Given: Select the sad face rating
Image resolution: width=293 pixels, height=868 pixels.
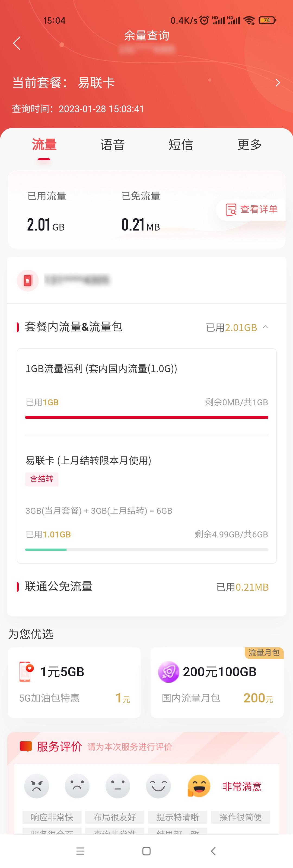Looking at the screenshot, I should pyautogui.click(x=77, y=786).
